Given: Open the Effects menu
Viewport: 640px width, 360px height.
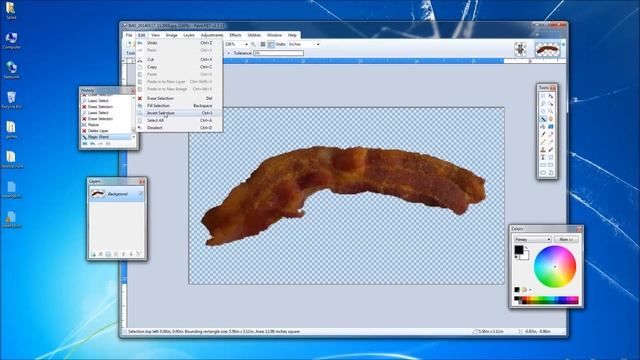Looking at the screenshot, I should click(235, 35).
